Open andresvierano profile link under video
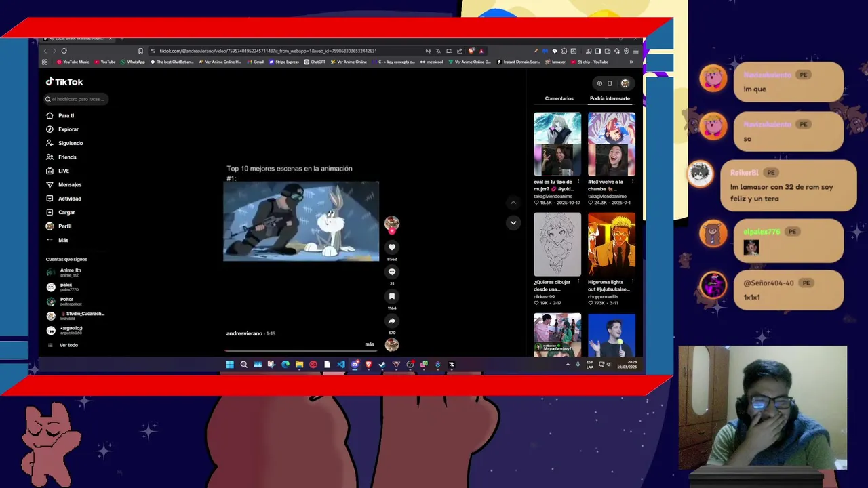Screen dimensions: 868x488 coord(244,333)
